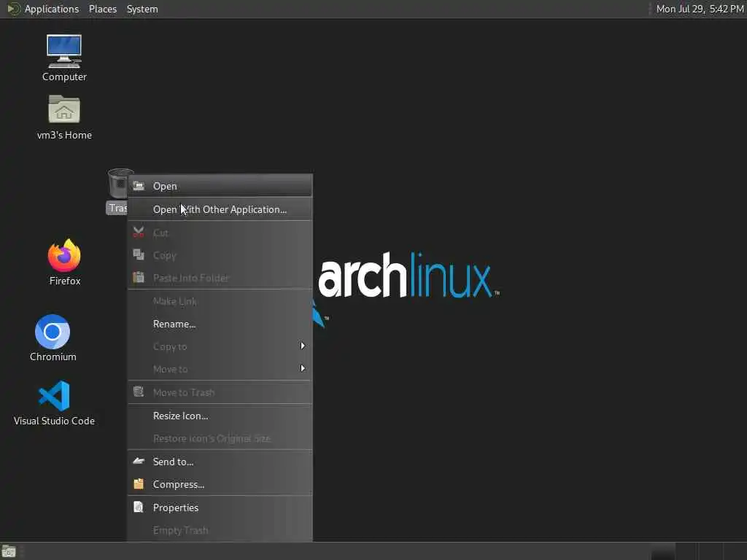This screenshot has height=560, width=747.
Task: Open the System menu in top panel
Action: (x=142, y=9)
